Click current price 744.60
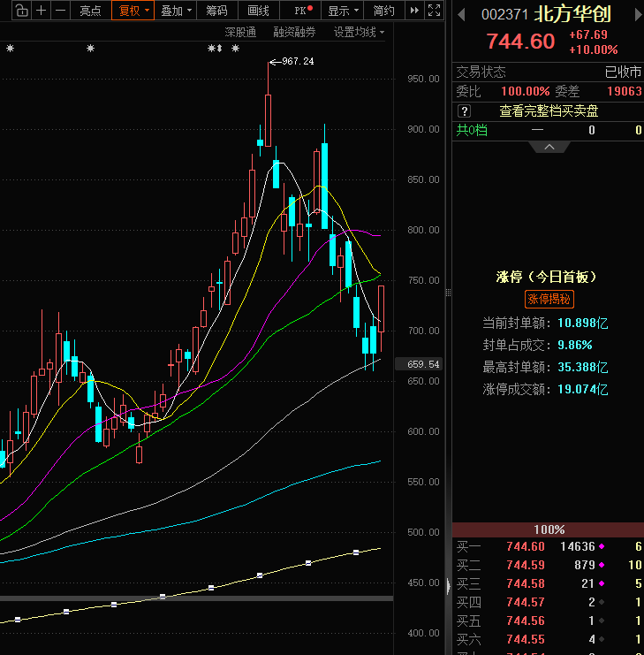Screen dimensions: 644x655 click(x=521, y=42)
